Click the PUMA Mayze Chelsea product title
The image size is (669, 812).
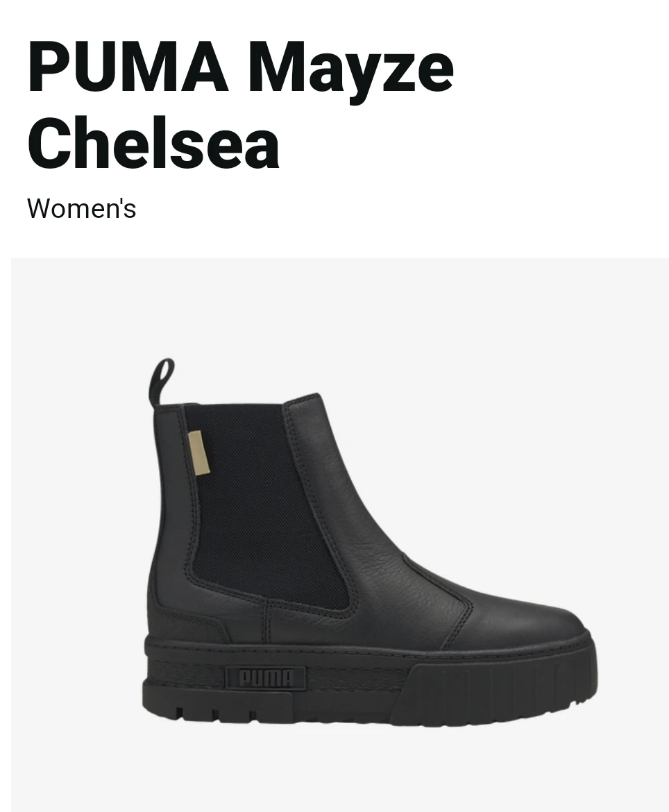[x=241, y=105]
